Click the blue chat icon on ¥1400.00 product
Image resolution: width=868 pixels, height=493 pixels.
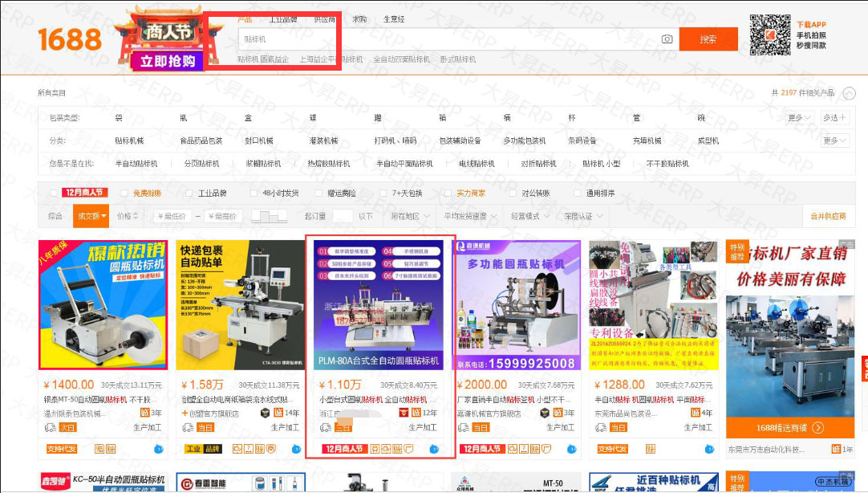158,449
